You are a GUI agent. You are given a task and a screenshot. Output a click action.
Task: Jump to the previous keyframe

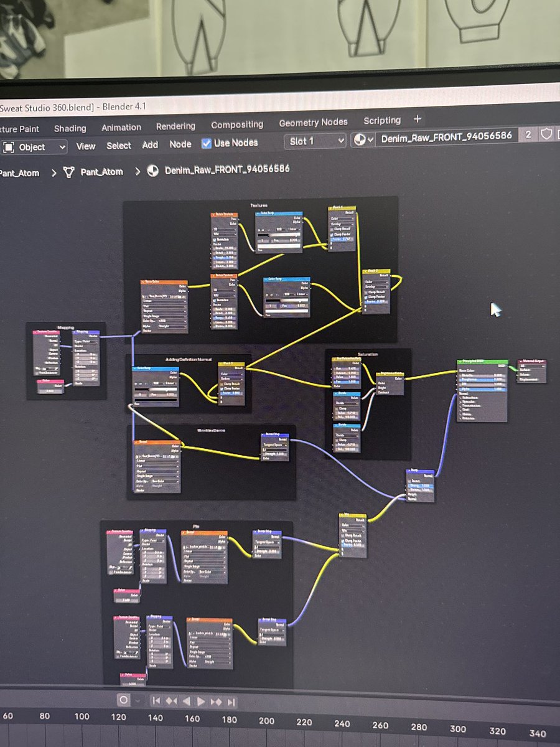[x=172, y=701]
